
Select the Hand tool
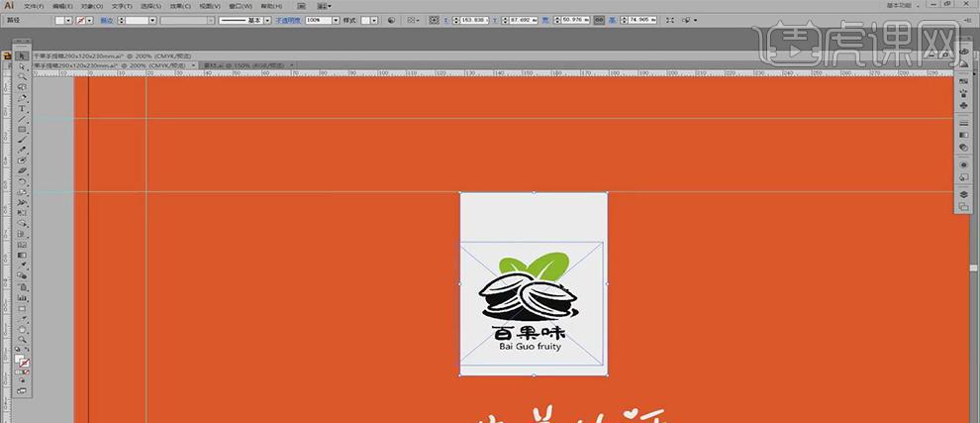(x=22, y=329)
